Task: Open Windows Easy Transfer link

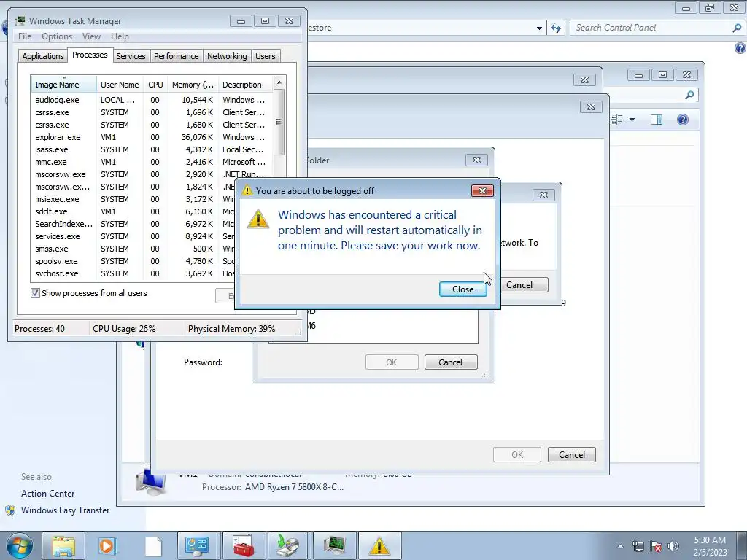Action: click(65, 510)
